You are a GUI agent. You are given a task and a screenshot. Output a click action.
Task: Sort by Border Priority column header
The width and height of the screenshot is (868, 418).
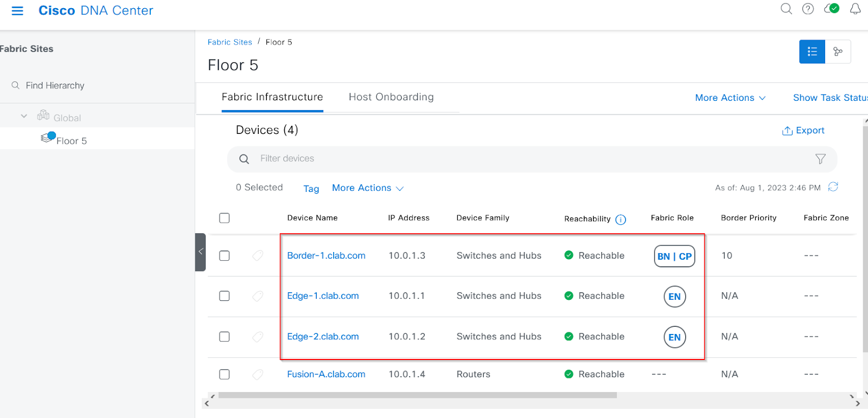coord(749,218)
